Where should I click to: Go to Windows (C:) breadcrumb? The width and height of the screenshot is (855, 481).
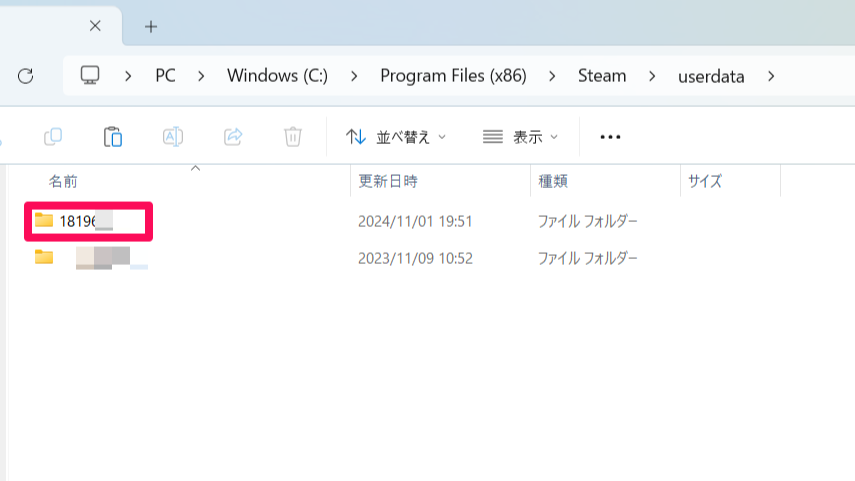pyautogui.click(x=277, y=76)
